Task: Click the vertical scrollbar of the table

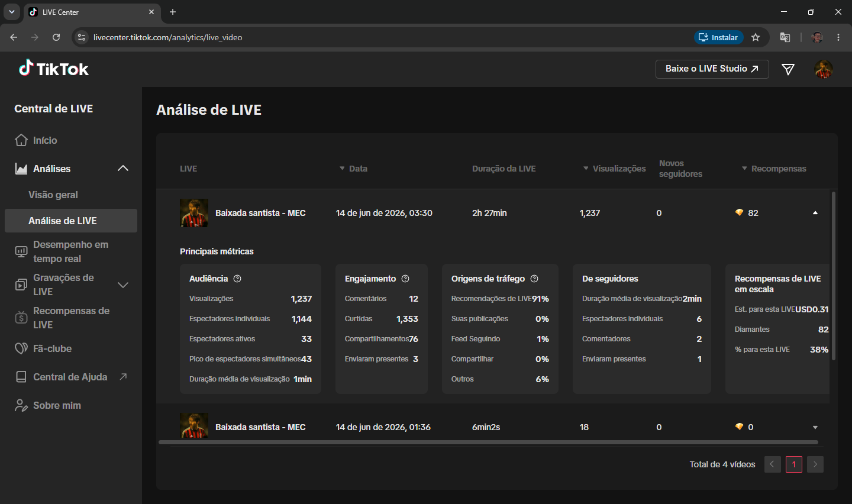Action: pyautogui.click(x=834, y=276)
